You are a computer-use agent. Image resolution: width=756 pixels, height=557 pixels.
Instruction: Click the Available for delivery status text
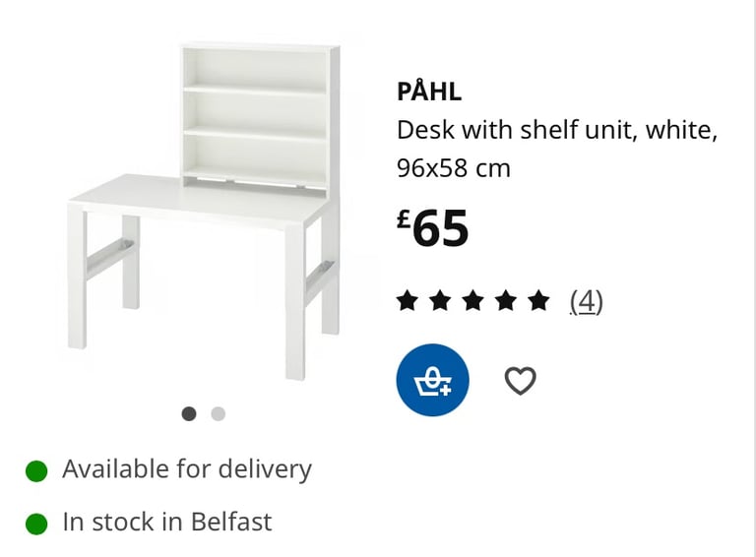click(x=187, y=468)
